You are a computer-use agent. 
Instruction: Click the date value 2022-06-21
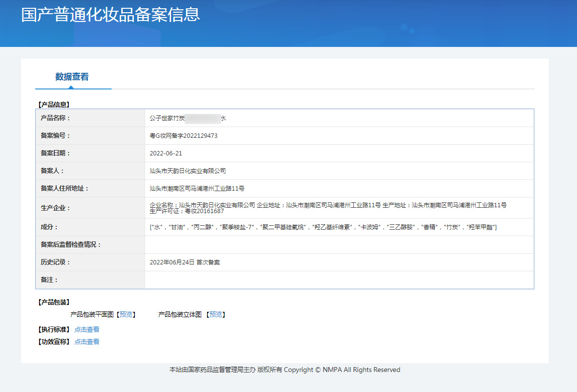click(x=166, y=153)
